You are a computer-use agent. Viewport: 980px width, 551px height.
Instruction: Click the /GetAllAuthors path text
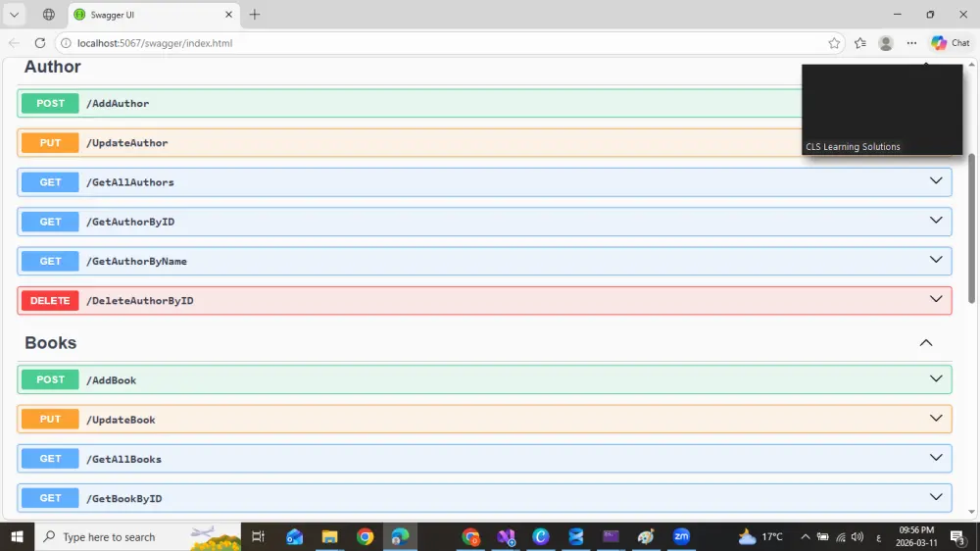pos(130,182)
